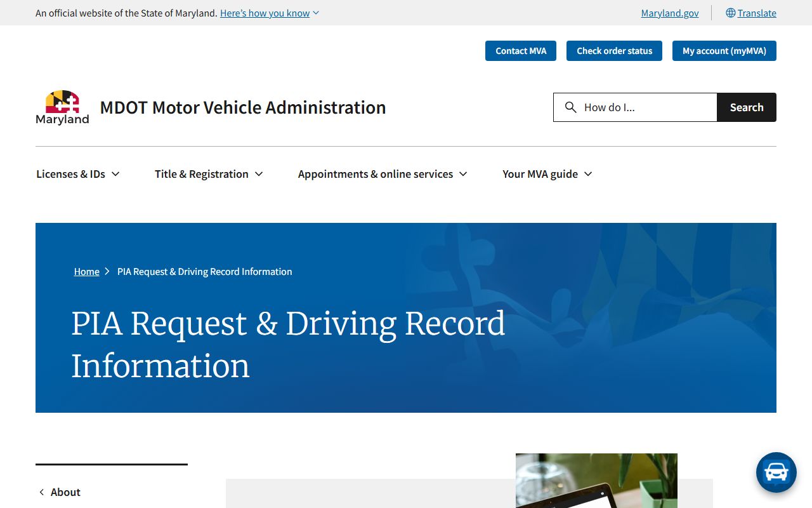The height and width of the screenshot is (508, 812).
Task: Click the laptop photo thumbnail
Action: [596, 481]
